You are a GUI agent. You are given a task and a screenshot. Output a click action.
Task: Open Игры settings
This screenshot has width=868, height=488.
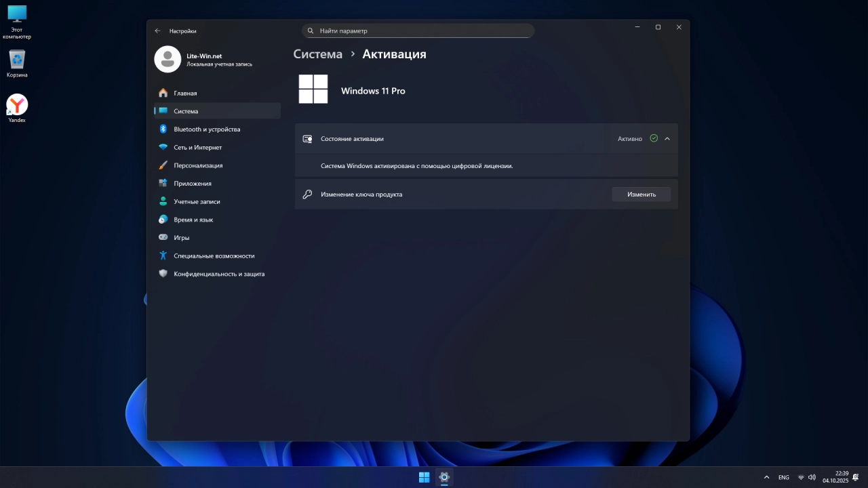pos(217,237)
